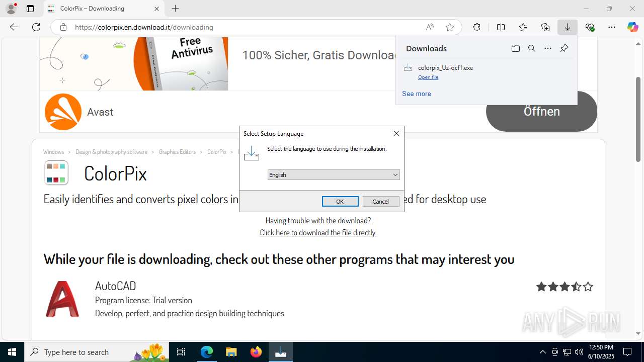Open Read aloud icon in address bar
Viewport: 644px width, 362px height.
(x=430, y=27)
